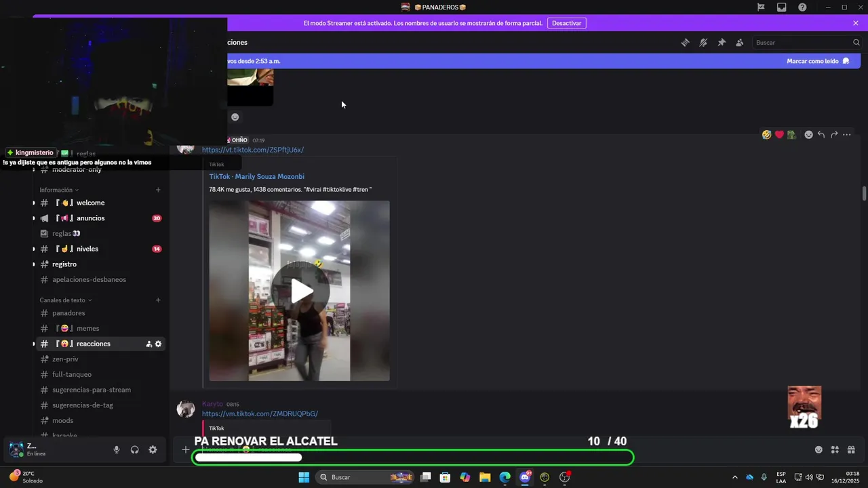
Task: Open the vt.tiktok.com/ZSPftjU6x link
Action: pos(253,150)
